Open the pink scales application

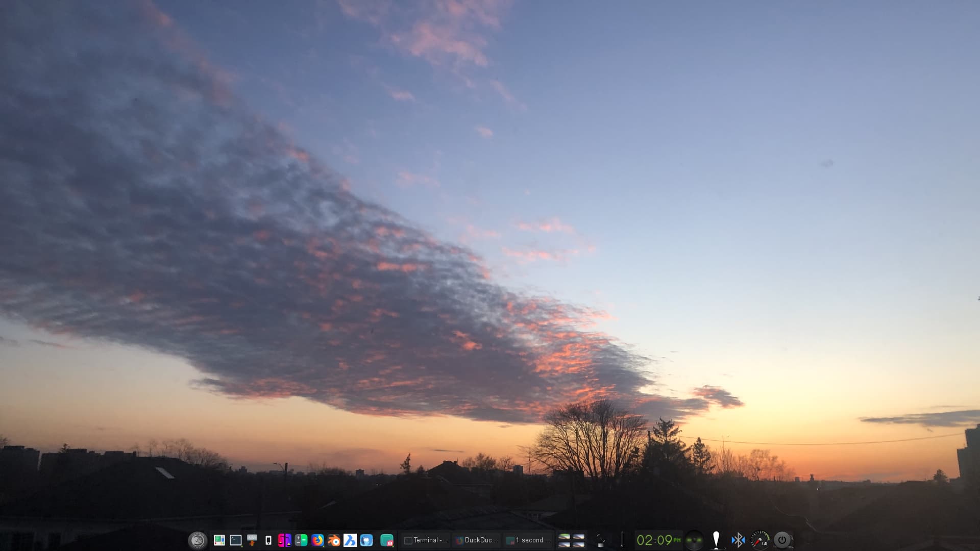pyautogui.click(x=284, y=540)
